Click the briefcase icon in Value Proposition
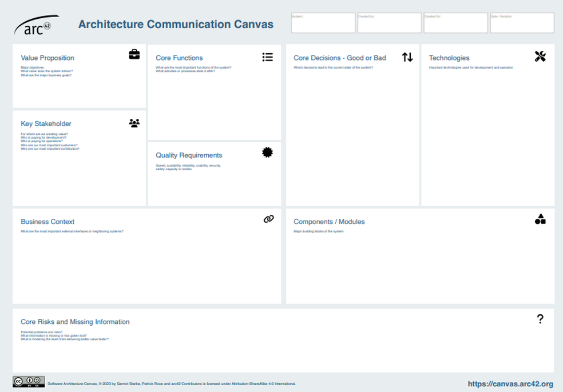This screenshot has height=392, width=563. pos(134,54)
